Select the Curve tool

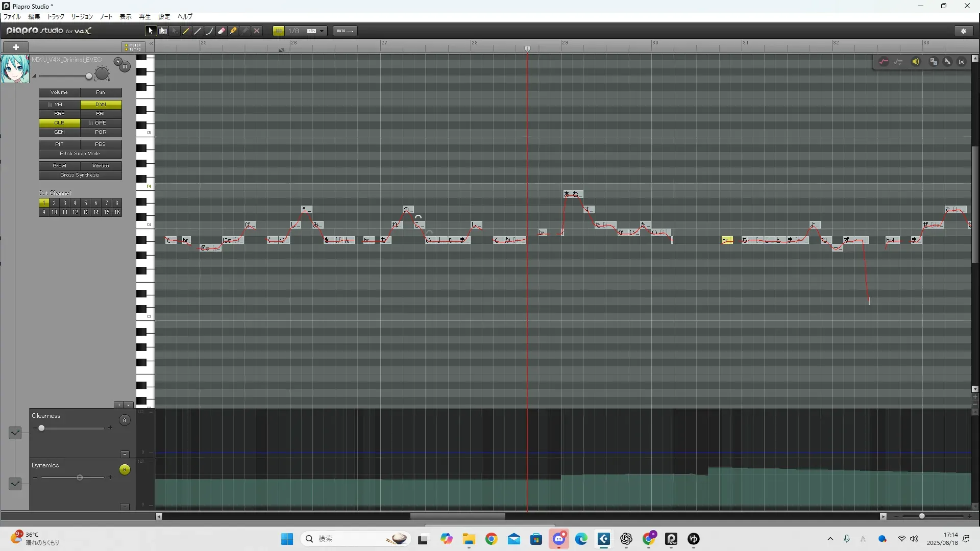pyautogui.click(x=209, y=31)
